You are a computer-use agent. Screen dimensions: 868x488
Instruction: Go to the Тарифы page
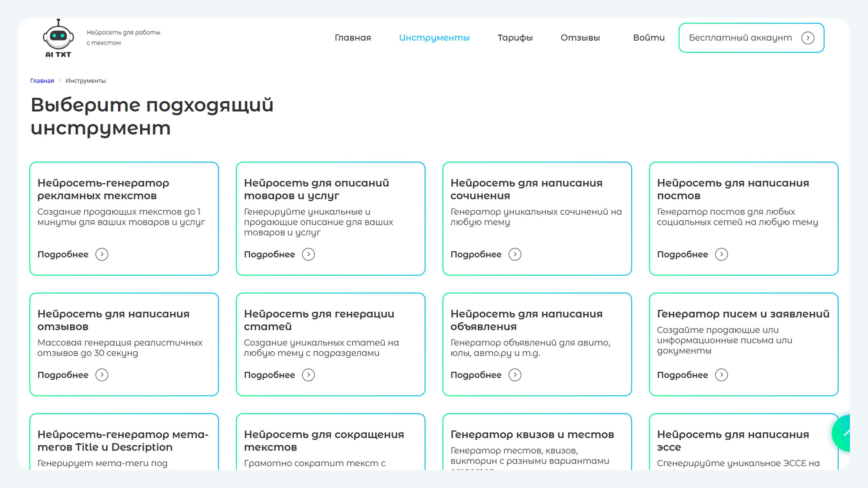515,38
